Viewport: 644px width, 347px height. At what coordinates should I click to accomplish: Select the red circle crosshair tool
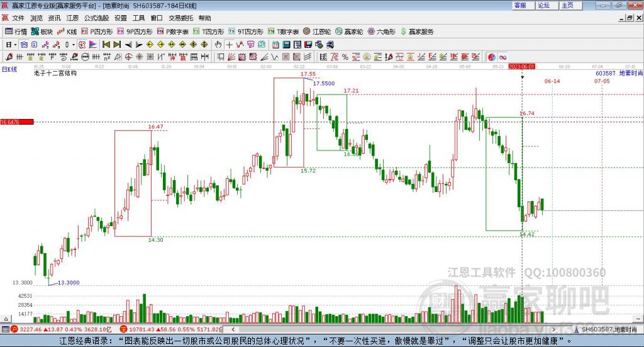click(128, 57)
